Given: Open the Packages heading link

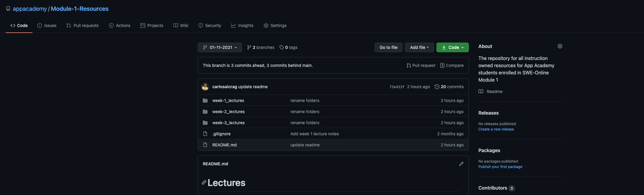Looking at the screenshot, I should 489,151.
